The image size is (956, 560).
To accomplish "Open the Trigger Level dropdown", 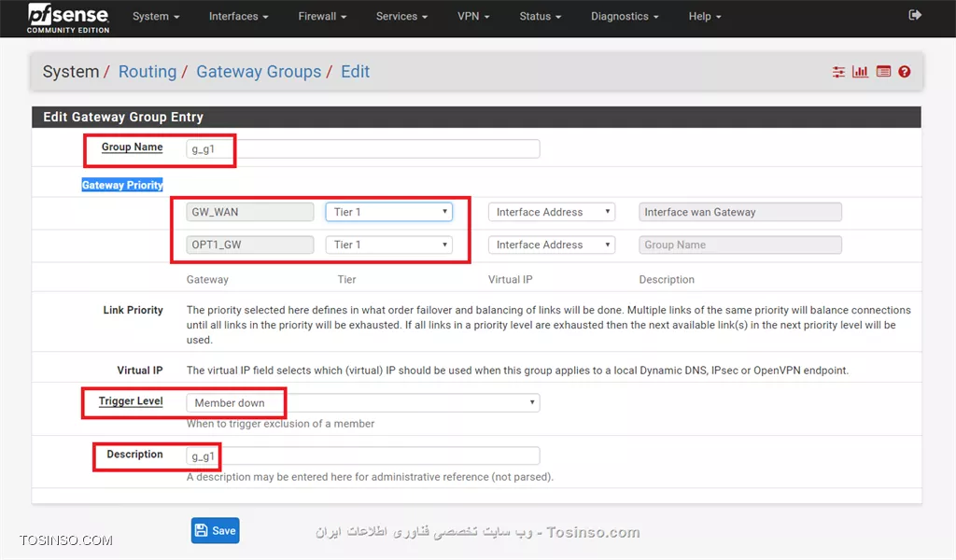I will 363,403.
